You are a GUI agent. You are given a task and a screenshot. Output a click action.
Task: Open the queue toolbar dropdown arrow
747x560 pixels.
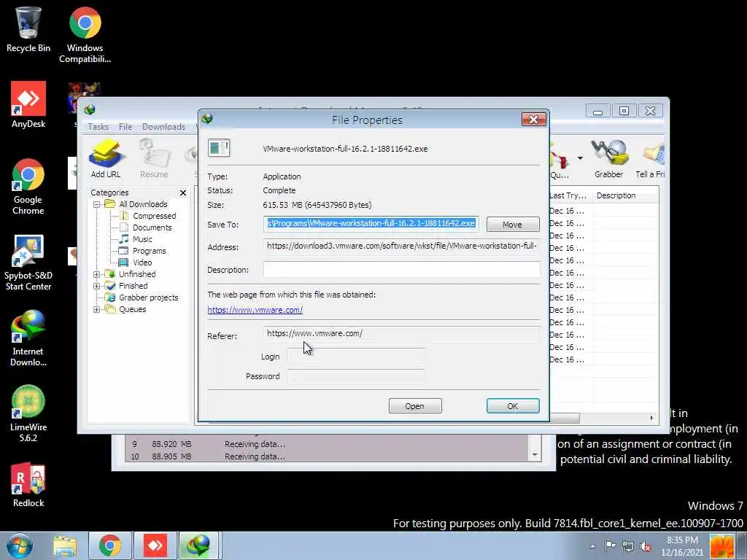[580, 158]
